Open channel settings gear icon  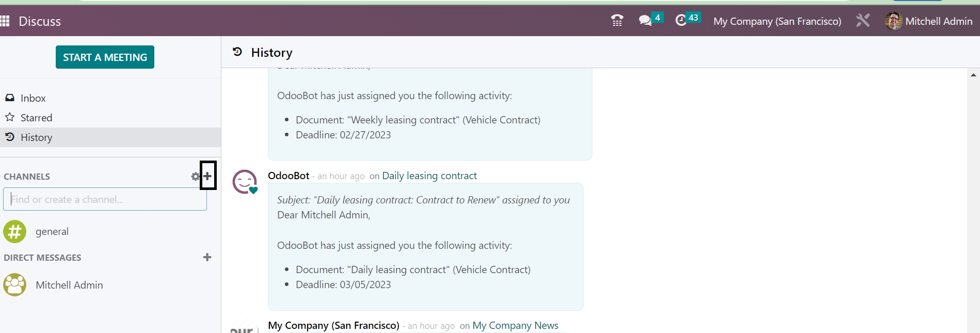(x=195, y=177)
